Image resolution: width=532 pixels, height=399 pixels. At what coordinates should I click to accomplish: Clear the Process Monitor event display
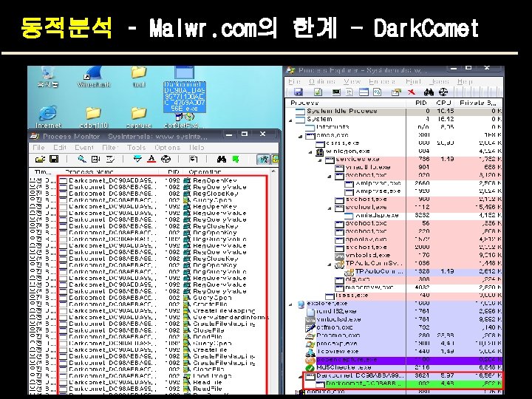[110, 159]
